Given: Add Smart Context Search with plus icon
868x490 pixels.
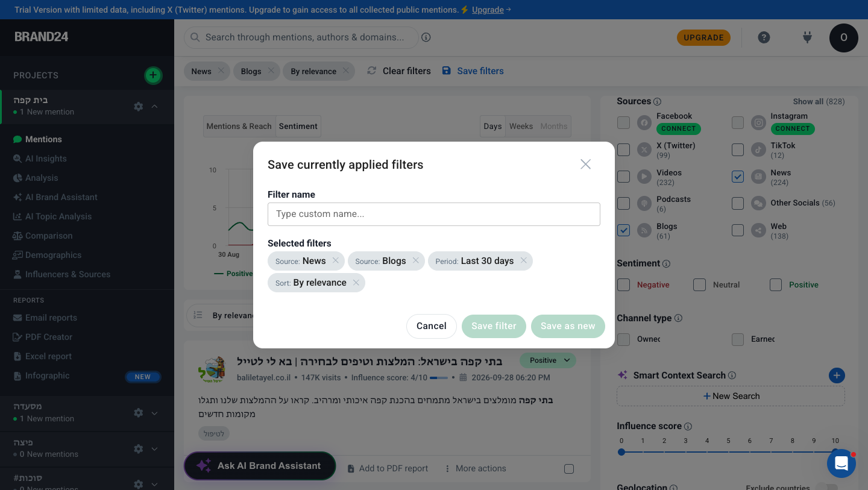Looking at the screenshot, I should pos(837,375).
